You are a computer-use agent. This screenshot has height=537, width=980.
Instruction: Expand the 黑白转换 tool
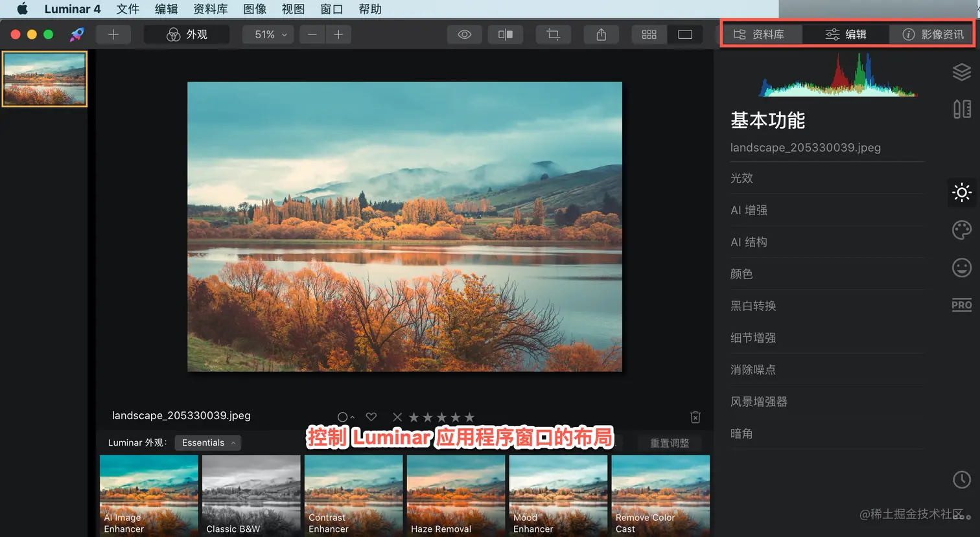(827, 306)
